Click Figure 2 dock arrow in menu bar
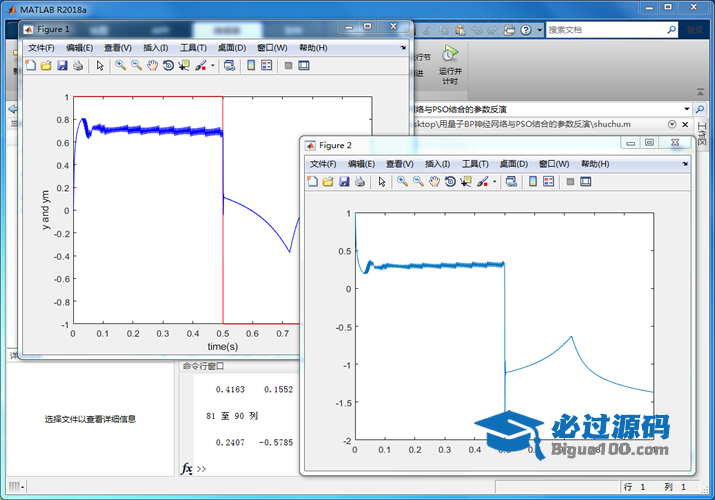This screenshot has height=500, width=715. click(685, 164)
